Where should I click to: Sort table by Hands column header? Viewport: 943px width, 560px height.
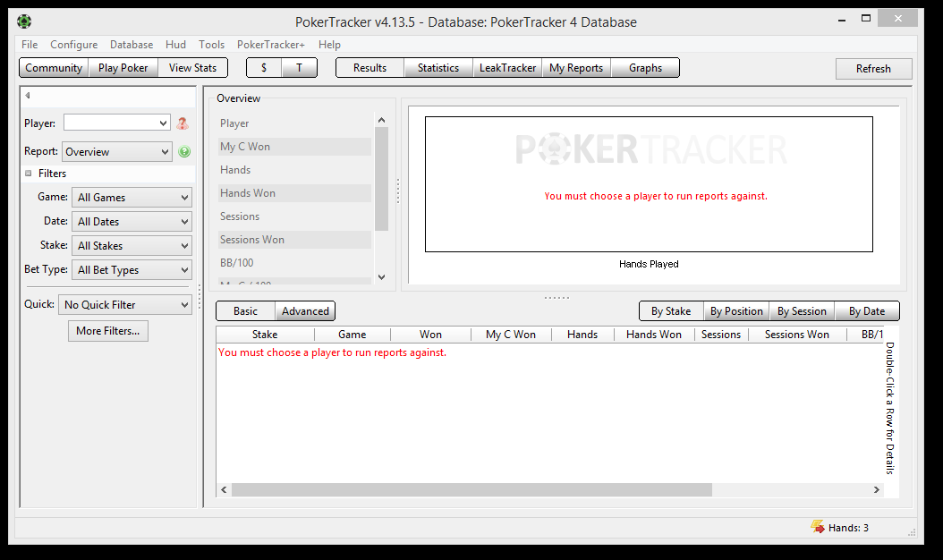pyautogui.click(x=582, y=335)
